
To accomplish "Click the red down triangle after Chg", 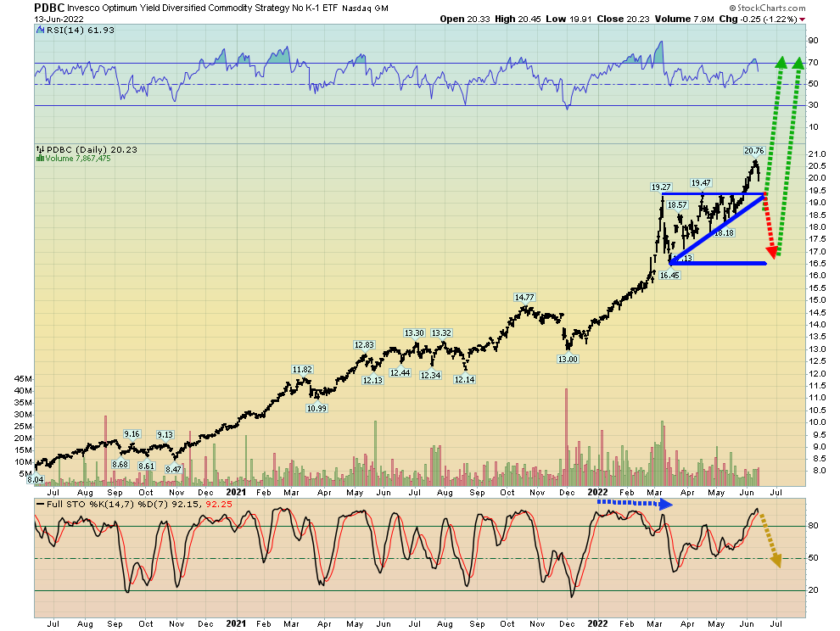I will pyautogui.click(x=804, y=18).
